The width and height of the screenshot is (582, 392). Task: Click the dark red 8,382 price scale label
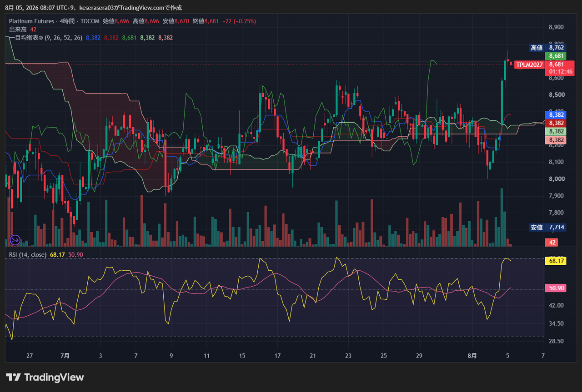[x=555, y=123]
